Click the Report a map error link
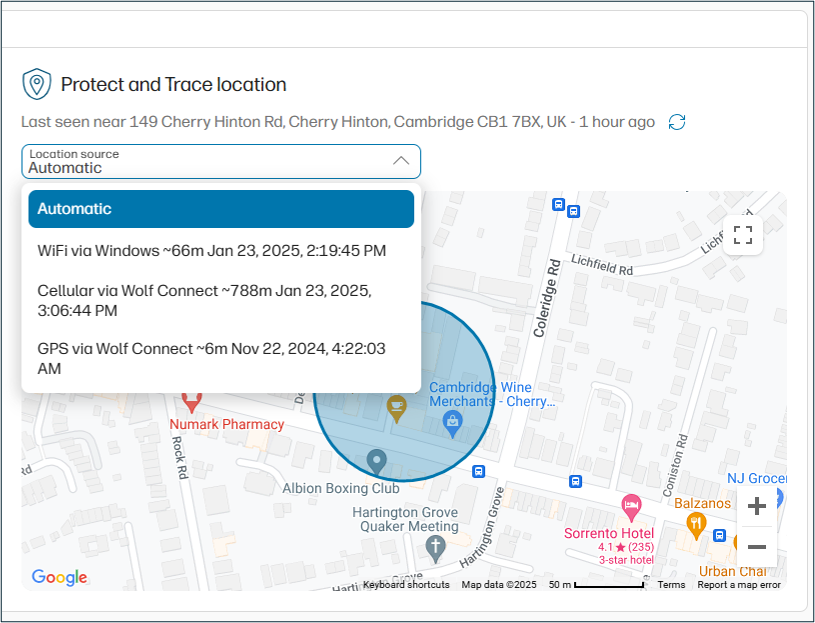This screenshot has height=623, width=815. click(x=739, y=584)
